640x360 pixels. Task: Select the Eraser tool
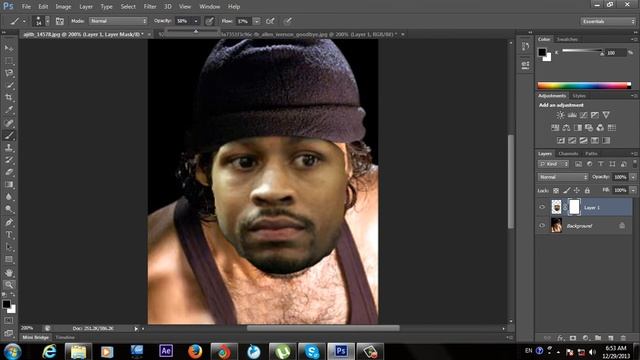9,172
